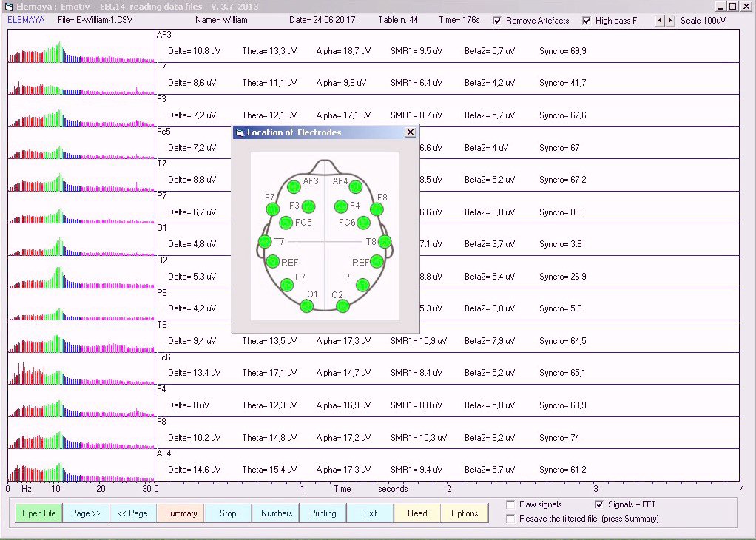The image size is (756, 540).
Task: Select the O1 electrode on head diagram
Action: [x=306, y=306]
